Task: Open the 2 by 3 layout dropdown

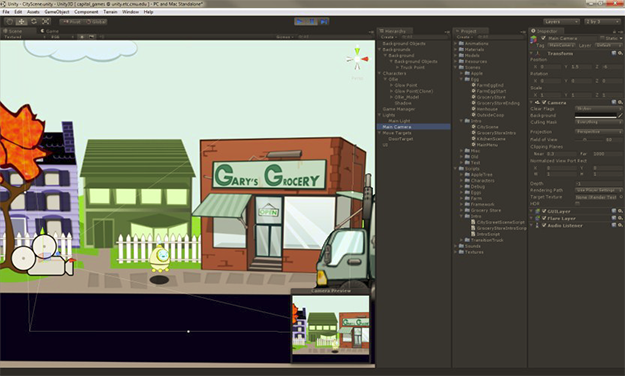Action: pyautogui.click(x=601, y=22)
